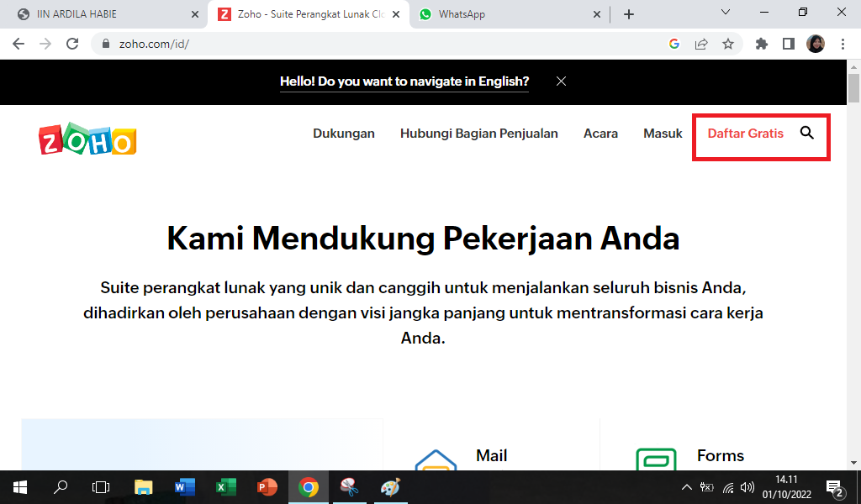Dismiss the English navigation banner

tap(561, 81)
